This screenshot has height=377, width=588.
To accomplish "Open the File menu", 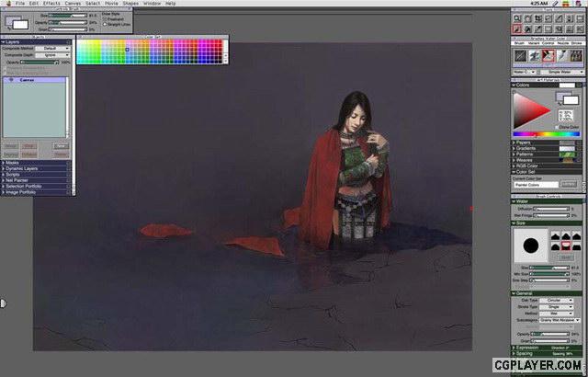I will click(x=20, y=3).
